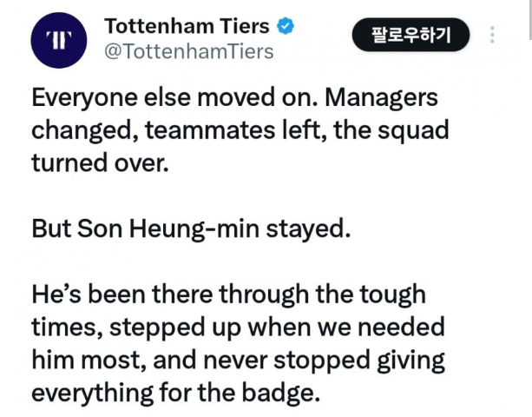This screenshot has height=417, width=532.
Task: Click the phrase 'turned over.' in the tweet
Action: pyautogui.click(x=100, y=163)
